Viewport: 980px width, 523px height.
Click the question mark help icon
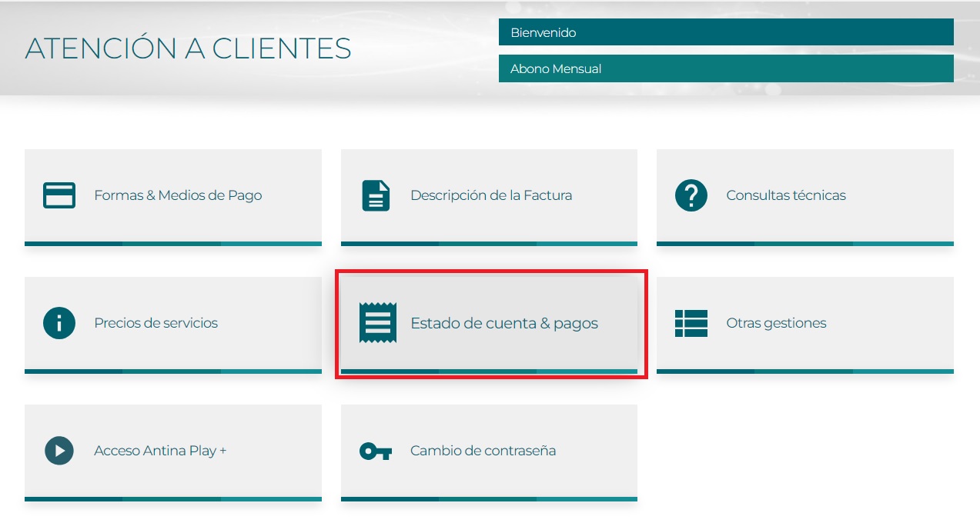[691, 195]
